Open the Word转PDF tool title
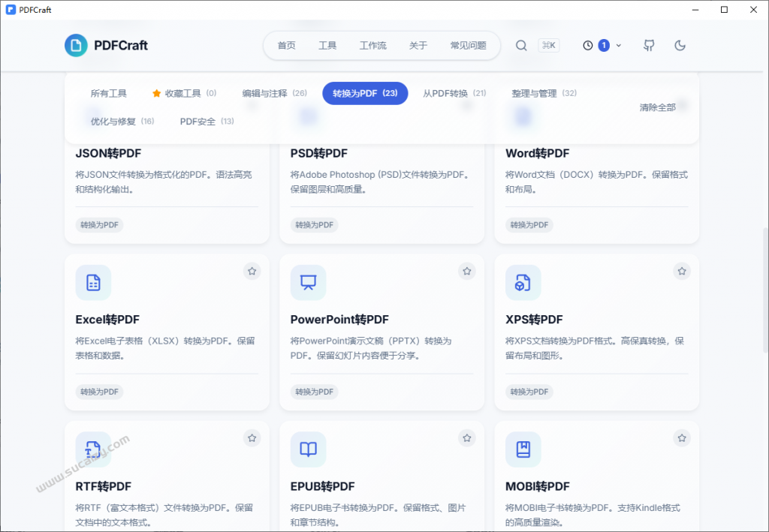Viewport: 769px width, 532px height. pos(537,153)
